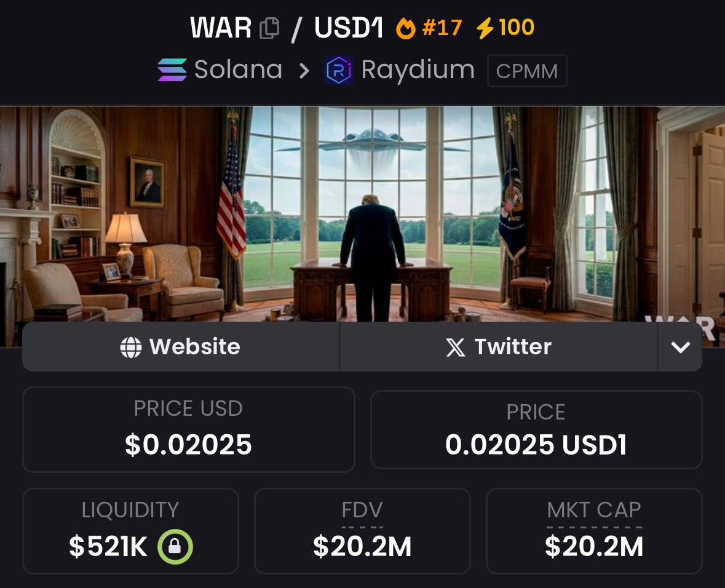
Task: Click the Solana chain logo
Action: point(172,70)
